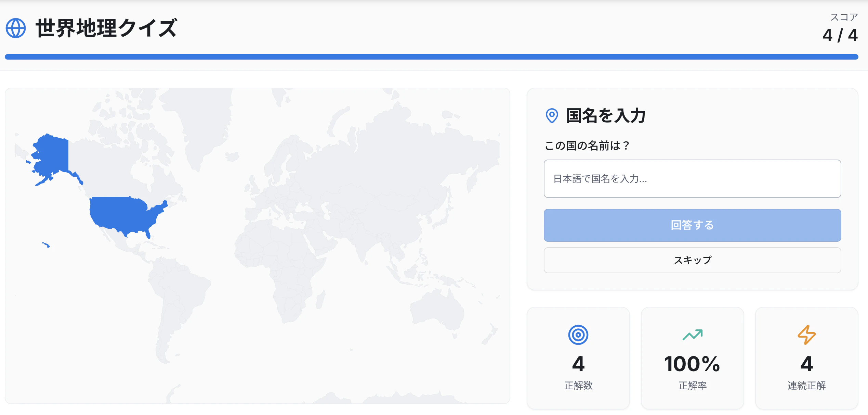Click the 正解率 label
The image size is (868, 415).
pos(692,386)
